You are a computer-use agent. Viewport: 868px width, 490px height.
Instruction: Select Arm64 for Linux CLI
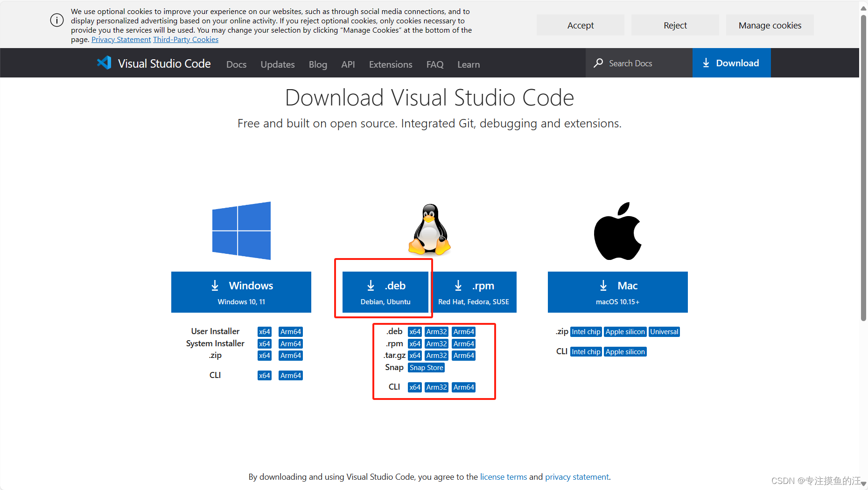[x=464, y=387]
